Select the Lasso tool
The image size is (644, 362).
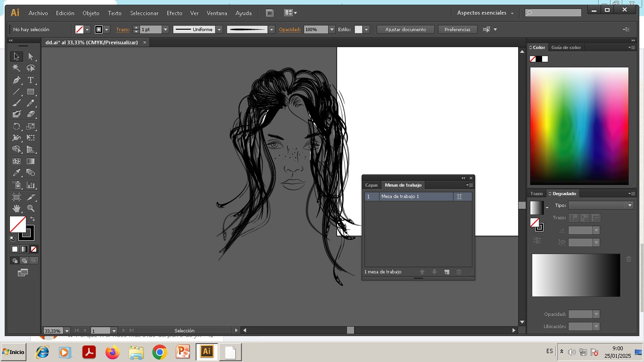click(x=31, y=68)
